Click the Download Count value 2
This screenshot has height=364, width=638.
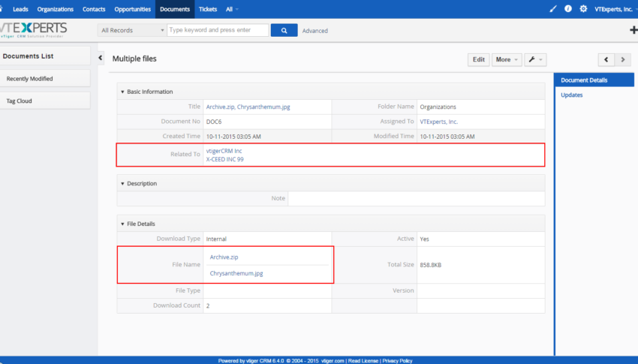[207, 306]
